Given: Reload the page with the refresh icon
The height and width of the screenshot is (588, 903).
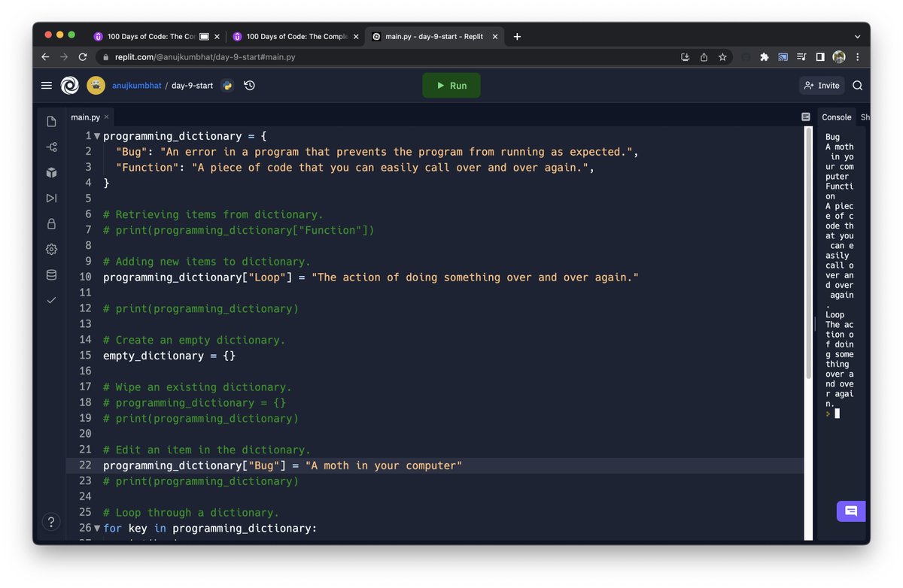Looking at the screenshot, I should pos(83,57).
